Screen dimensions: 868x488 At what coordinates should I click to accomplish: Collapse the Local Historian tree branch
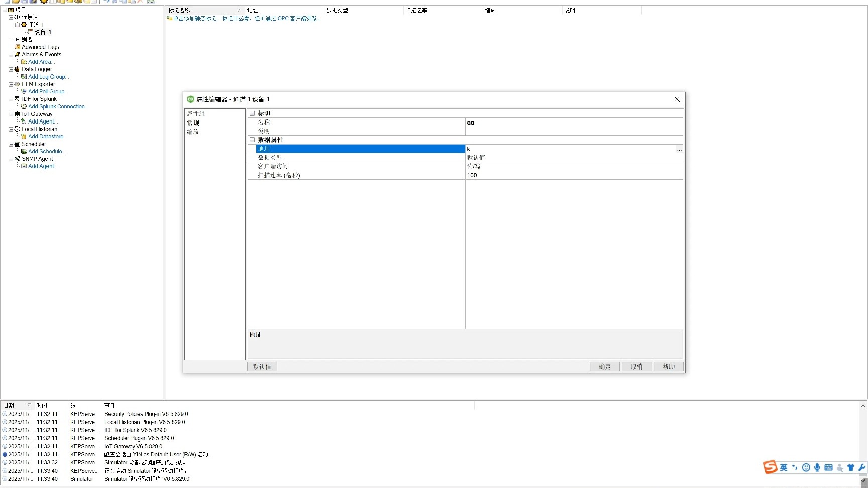pyautogui.click(x=11, y=129)
